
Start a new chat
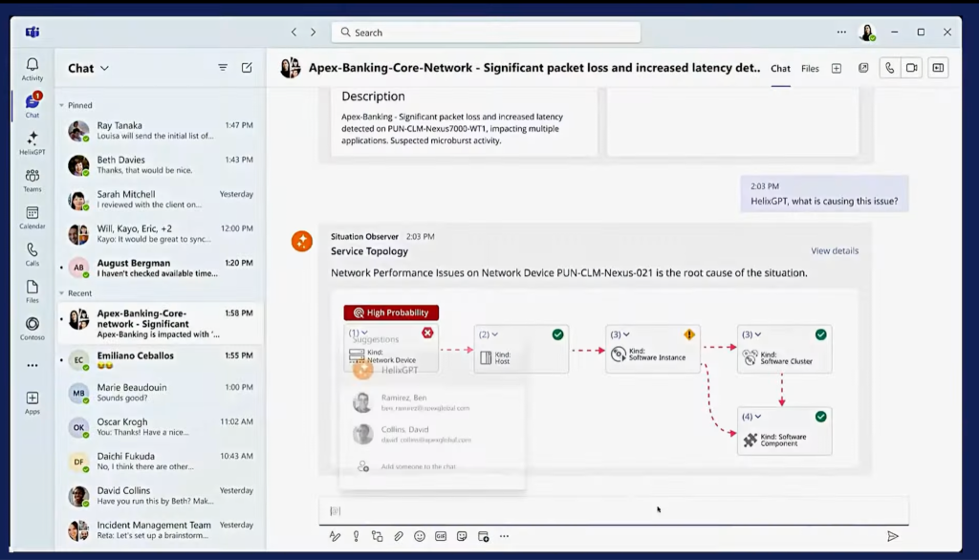247,68
